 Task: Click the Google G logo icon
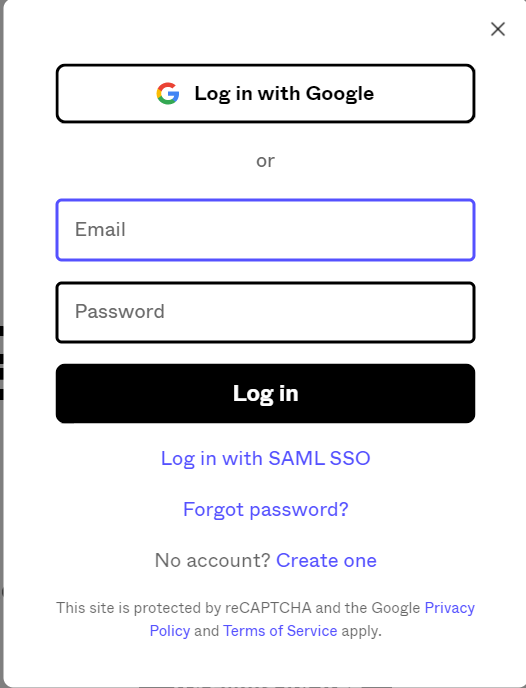point(168,93)
